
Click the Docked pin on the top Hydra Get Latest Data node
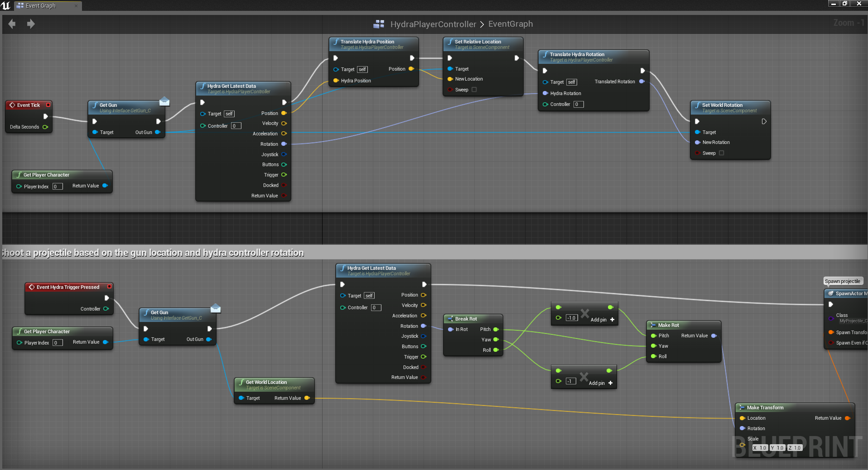tap(284, 185)
